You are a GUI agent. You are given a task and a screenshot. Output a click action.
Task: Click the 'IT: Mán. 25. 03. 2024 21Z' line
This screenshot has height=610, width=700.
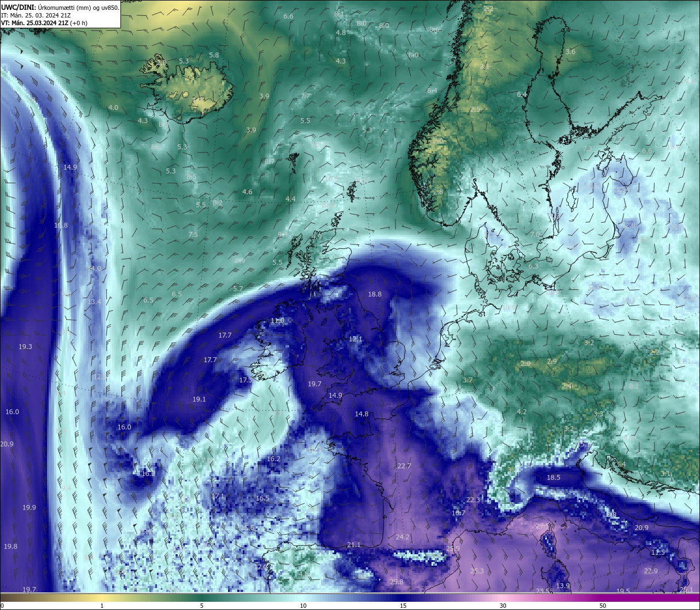(36, 15)
